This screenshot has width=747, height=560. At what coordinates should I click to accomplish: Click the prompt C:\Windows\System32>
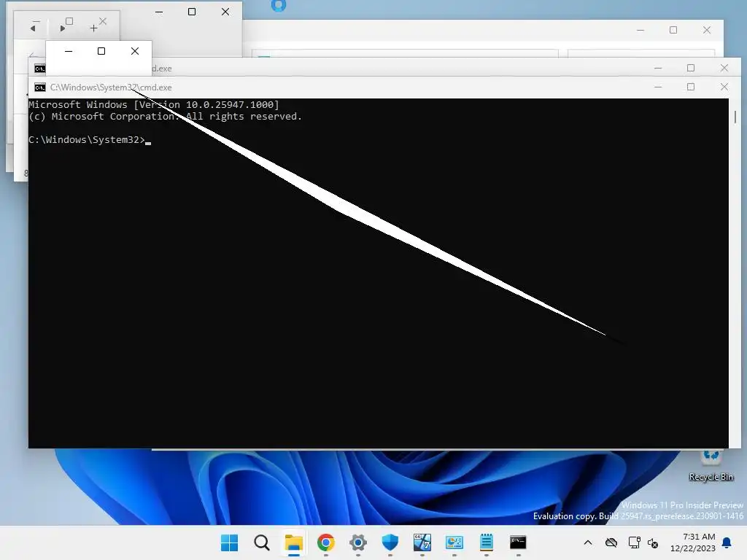coord(87,139)
